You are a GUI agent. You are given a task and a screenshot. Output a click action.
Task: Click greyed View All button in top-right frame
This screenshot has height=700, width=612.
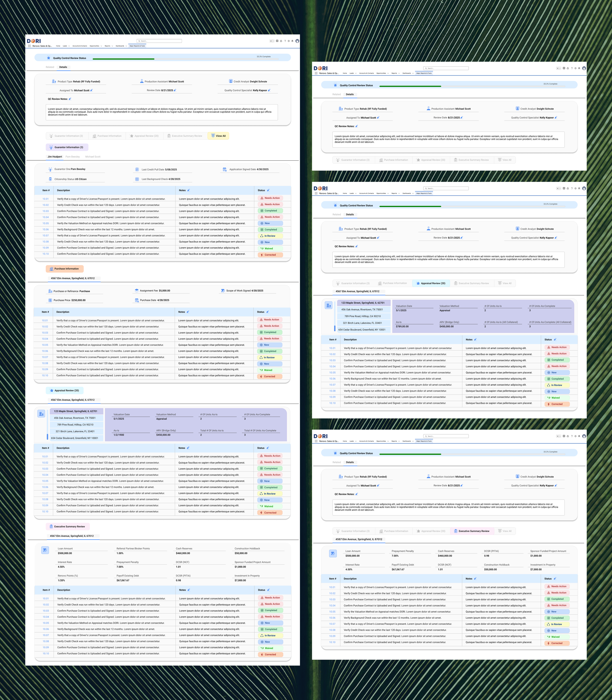(505, 160)
